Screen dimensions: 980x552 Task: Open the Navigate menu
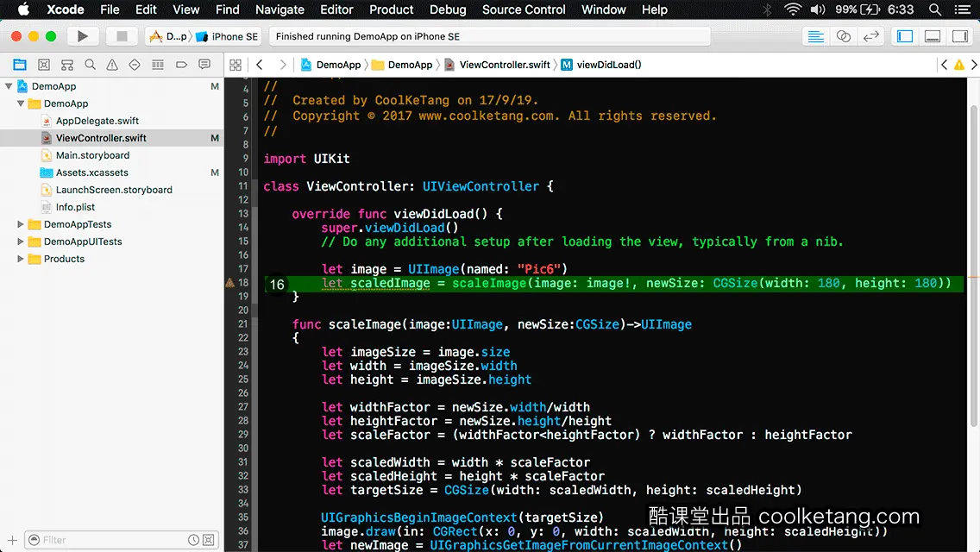tap(280, 9)
